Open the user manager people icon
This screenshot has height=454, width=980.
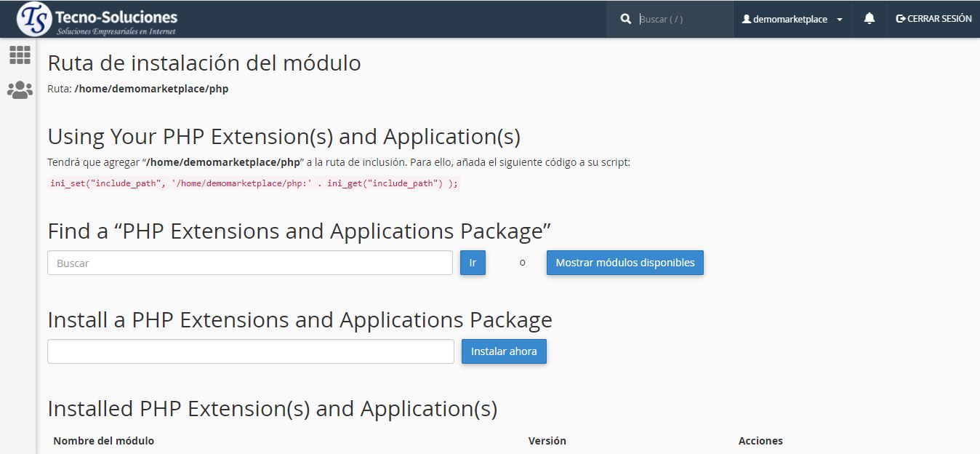coord(20,90)
